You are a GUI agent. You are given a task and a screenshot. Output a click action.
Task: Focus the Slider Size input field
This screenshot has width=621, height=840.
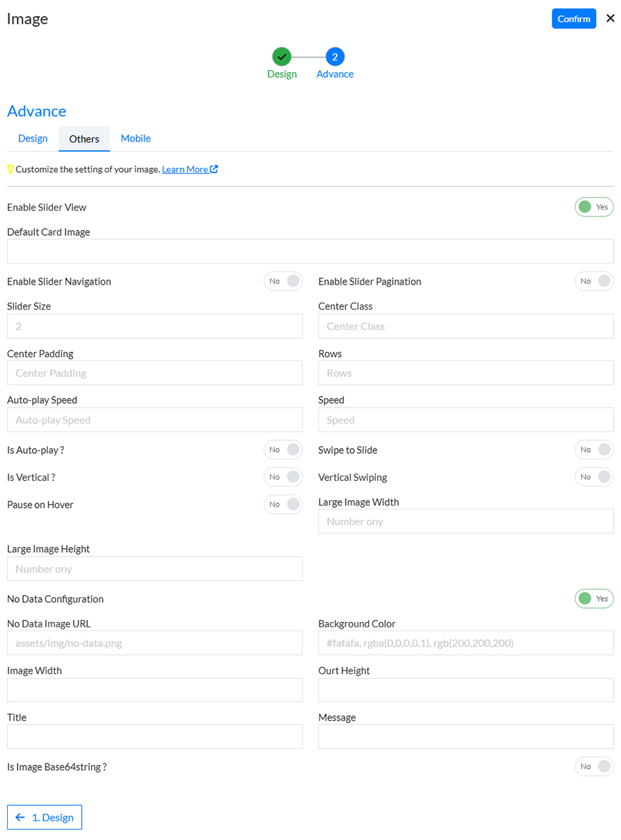(x=154, y=326)
